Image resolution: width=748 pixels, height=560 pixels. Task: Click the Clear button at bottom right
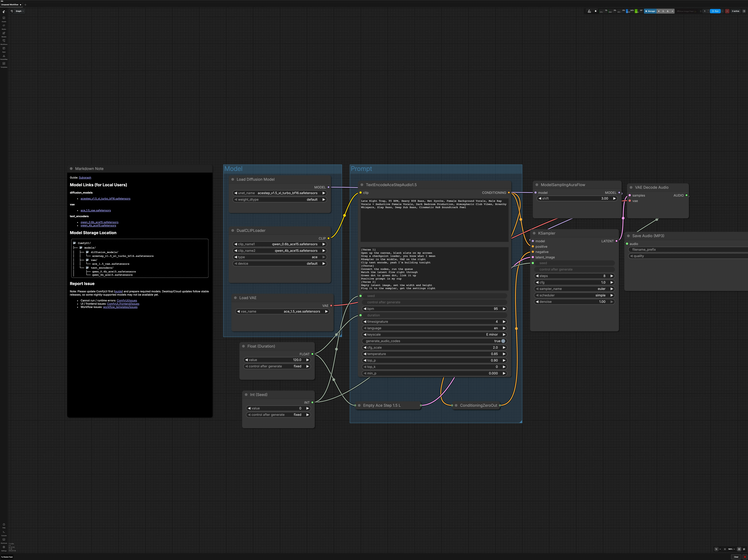click(736, 557)
